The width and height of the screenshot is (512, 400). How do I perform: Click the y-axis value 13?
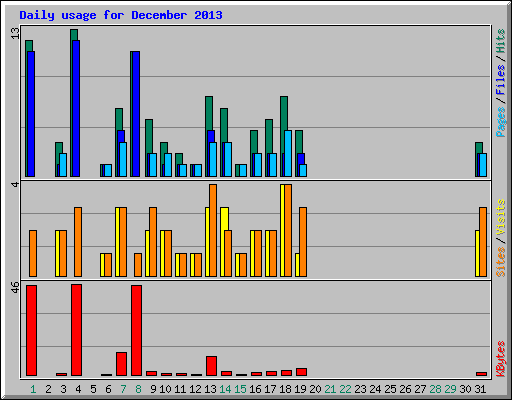pyautogui.click(x=15, y=33)
